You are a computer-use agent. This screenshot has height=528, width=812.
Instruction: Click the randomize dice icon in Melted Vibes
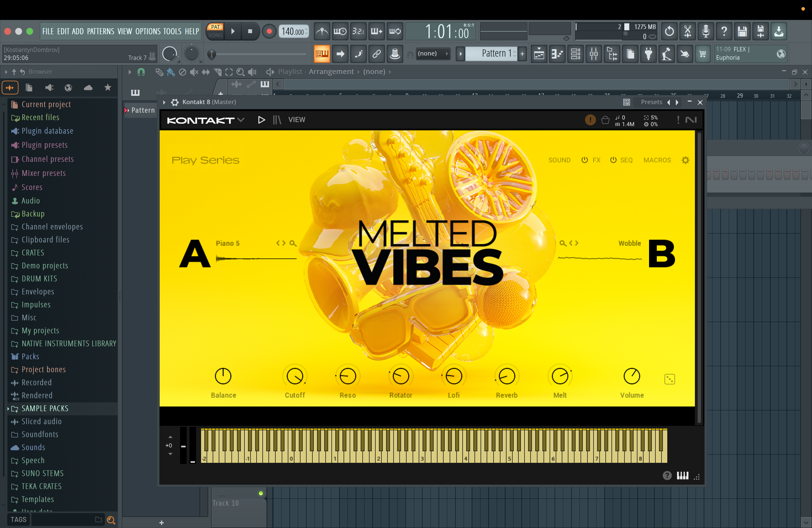coord(669,379)
